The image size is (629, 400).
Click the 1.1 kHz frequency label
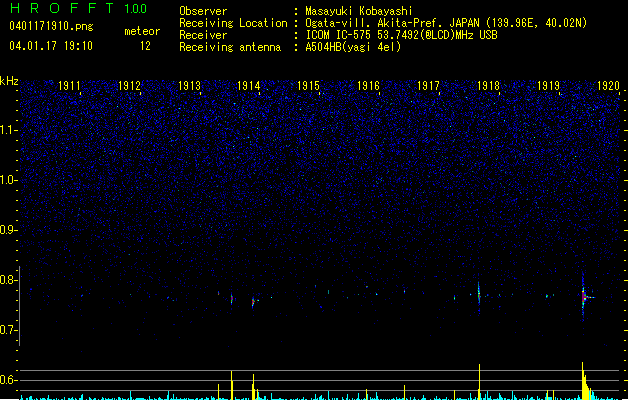8,130
